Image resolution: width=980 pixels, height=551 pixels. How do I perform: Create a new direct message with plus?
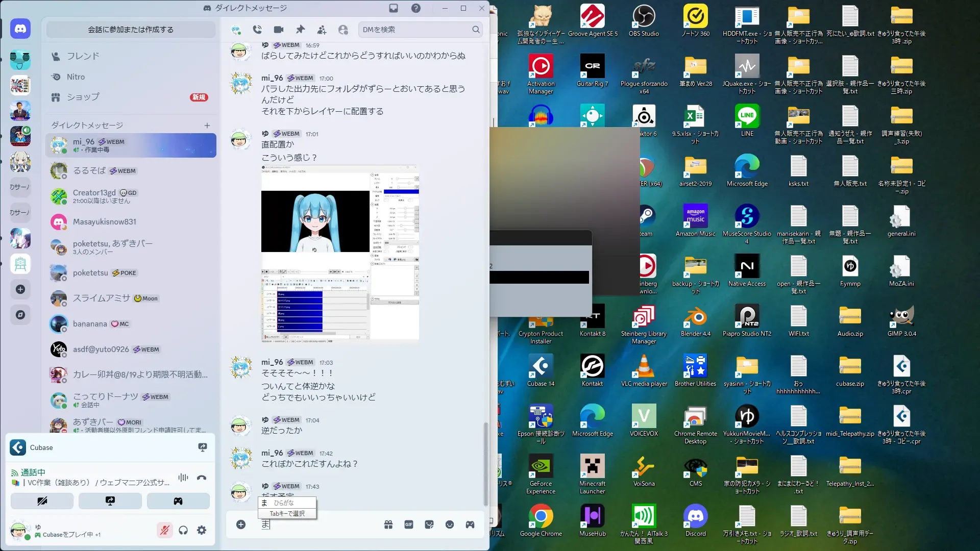click(207, 126)
